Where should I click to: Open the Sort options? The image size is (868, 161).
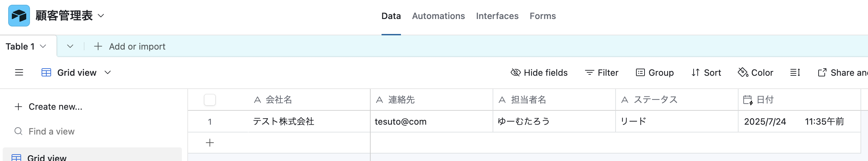(706, 73)
